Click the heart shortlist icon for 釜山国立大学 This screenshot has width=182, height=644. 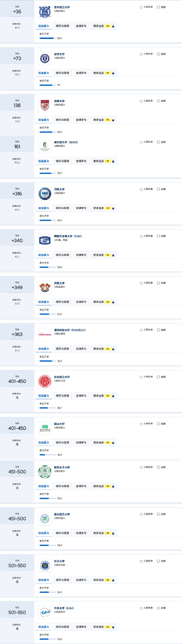tap(141, 514)
